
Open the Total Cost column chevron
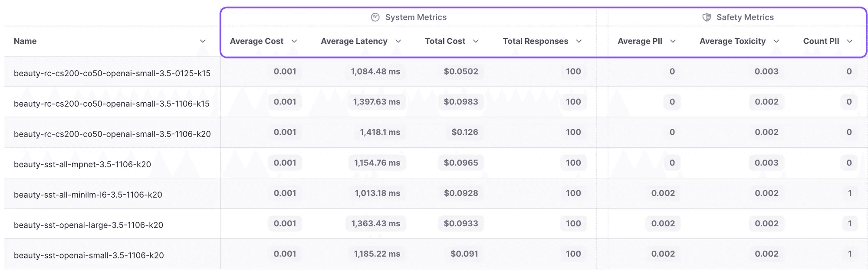coord(476,41)
